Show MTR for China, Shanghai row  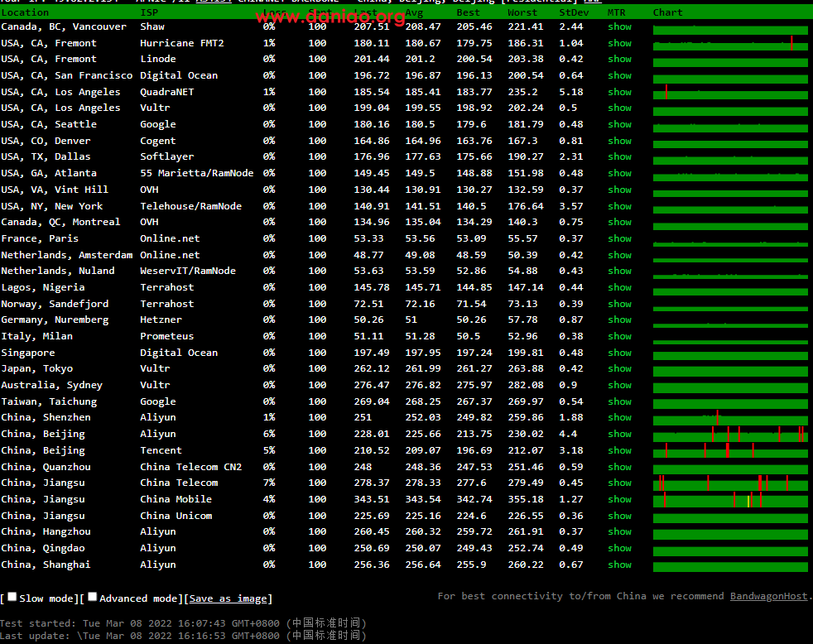click(619, 565)
